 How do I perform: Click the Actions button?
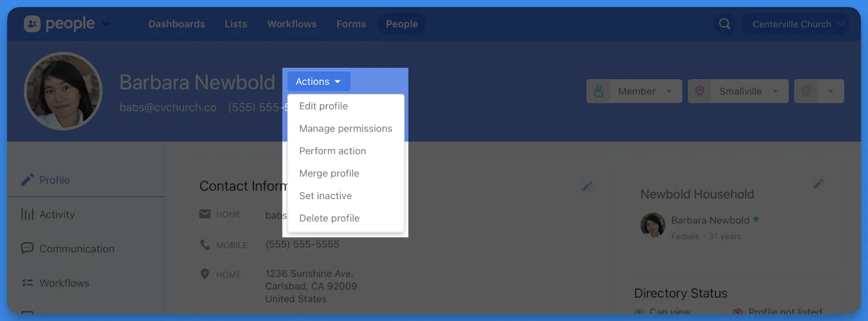click(318, 81)
